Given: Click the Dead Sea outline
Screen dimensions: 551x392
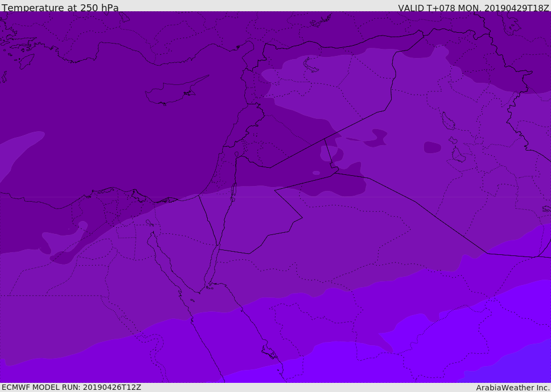Looking at the screenshot, I should [234, 190].
